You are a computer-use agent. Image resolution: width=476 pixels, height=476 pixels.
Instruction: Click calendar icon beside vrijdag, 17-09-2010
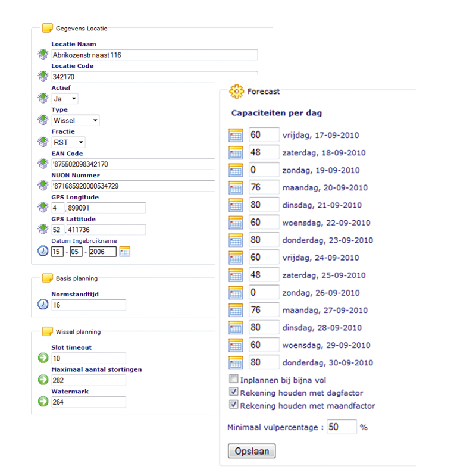point(236,135)
